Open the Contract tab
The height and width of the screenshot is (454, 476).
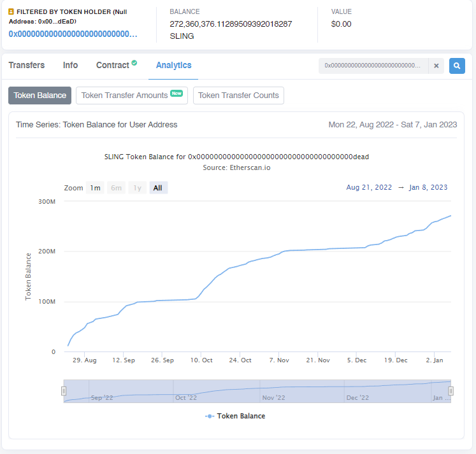click(x=113, y=65)
